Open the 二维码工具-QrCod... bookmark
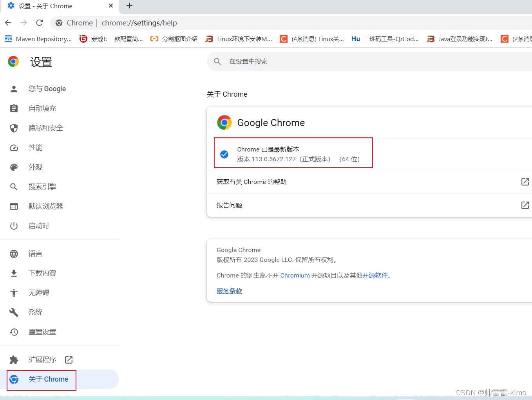This screenshot has width=532, height=400. click(385, 39)
